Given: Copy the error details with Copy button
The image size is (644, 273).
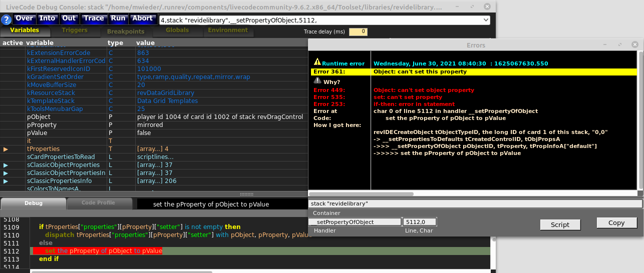Looking at the screenshot, I should point(616,223).
